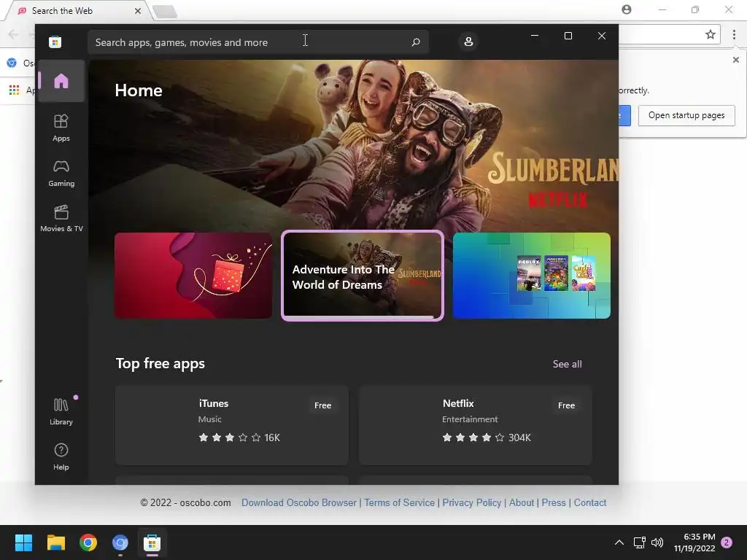Viewport: 747px width, 560px height.
Task: Click Free button on iTunes card
Action: click(x=322, y=405)
